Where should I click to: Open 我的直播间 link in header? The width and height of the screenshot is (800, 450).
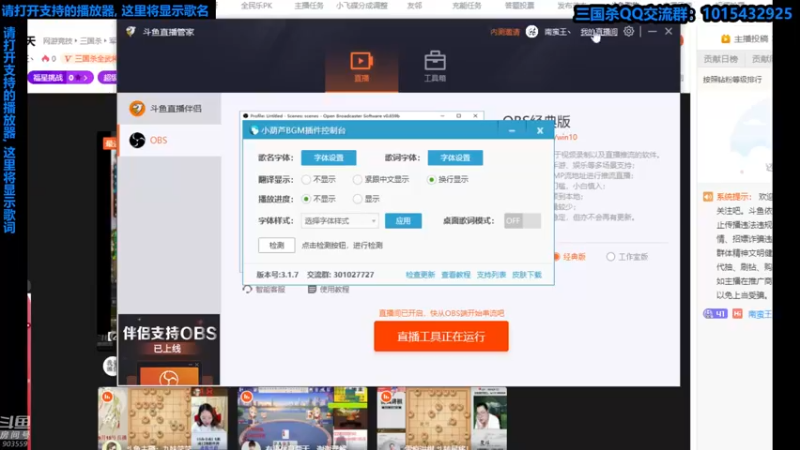pos(599,32)
